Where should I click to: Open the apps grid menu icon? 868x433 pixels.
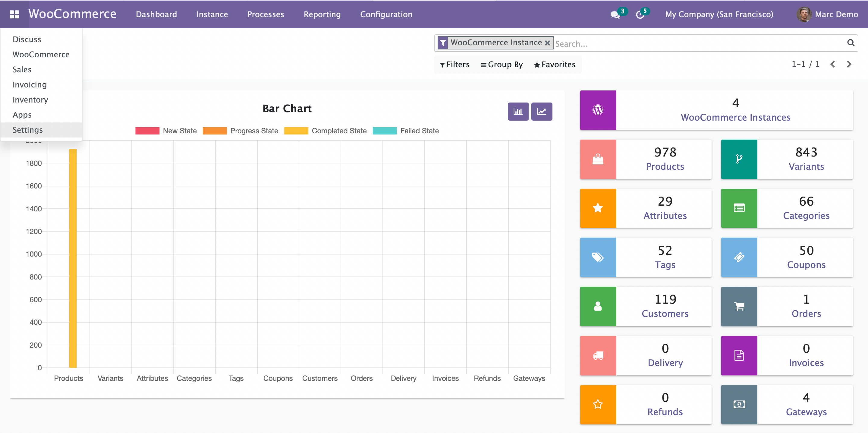pyautogui.click(x=14, y=14)
